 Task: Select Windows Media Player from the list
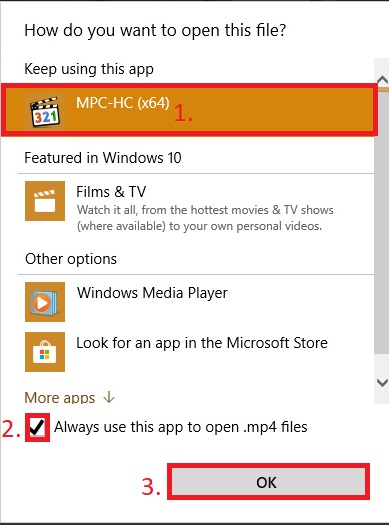point(152,293)
